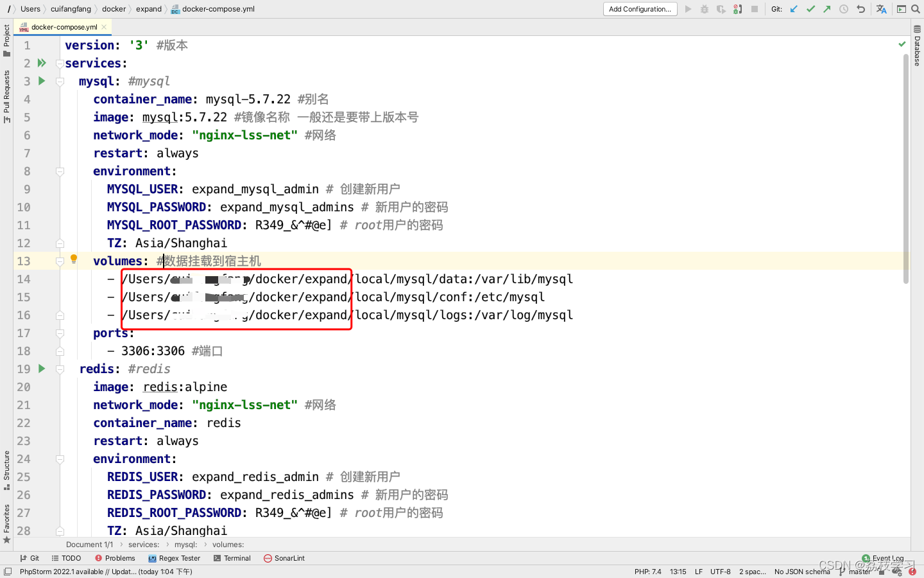Screen dimensions: 924x578
Task: Click cuifangfang in the path breadcrumb
Action: tap(71, 9)
